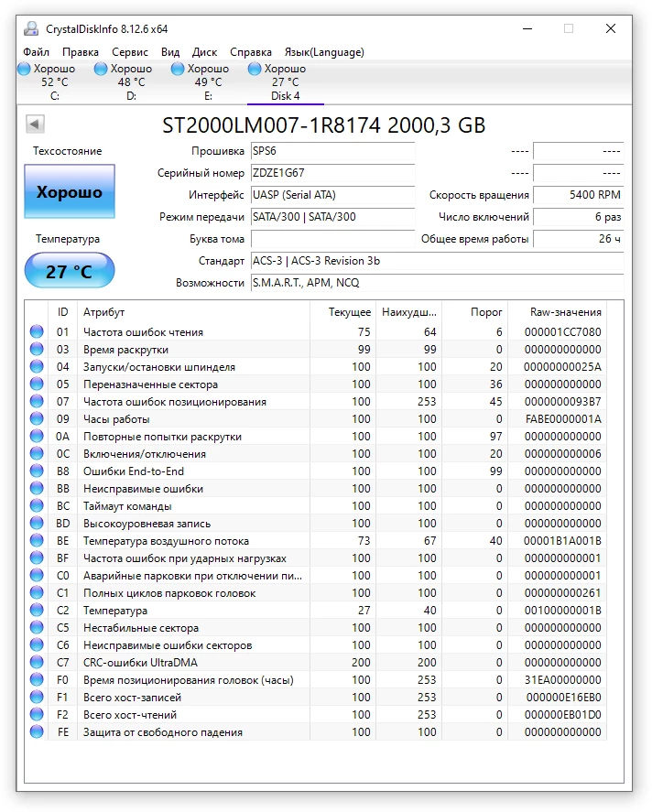Click the power-on count 6 раз
The height and width of the screenshot is (812, 652).
579,217
